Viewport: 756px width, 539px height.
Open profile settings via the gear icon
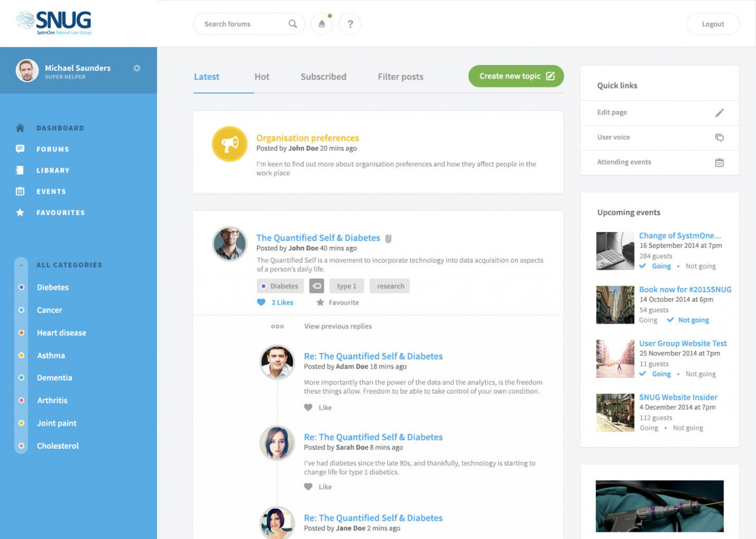[x=136, y=68]
